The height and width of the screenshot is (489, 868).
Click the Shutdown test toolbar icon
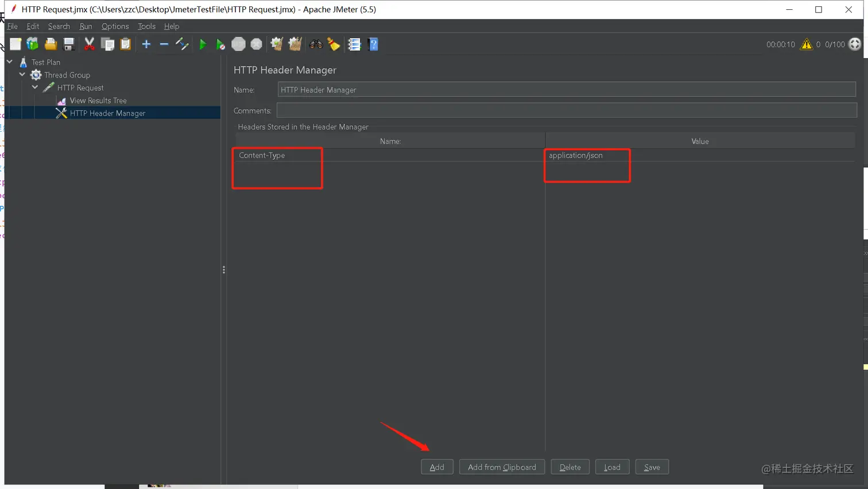257,44
